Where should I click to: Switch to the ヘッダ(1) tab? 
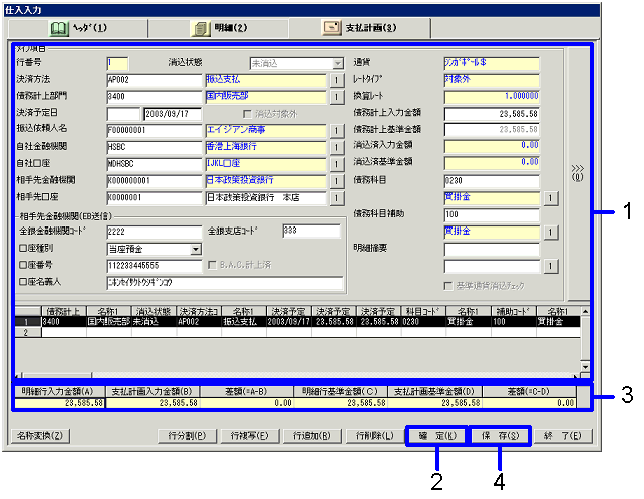(x=78, y=28)
